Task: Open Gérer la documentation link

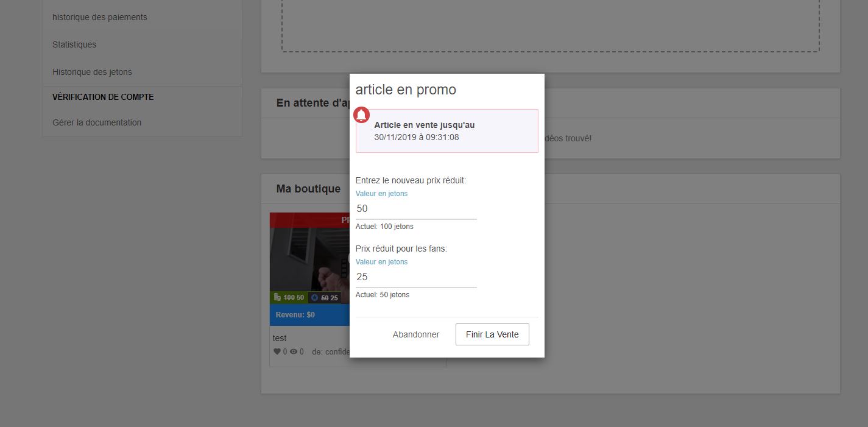Action: tap(97, 122)
